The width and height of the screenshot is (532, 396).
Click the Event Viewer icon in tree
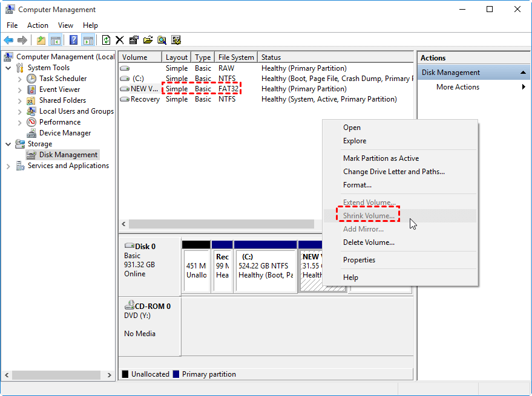(x=31, y=89)
